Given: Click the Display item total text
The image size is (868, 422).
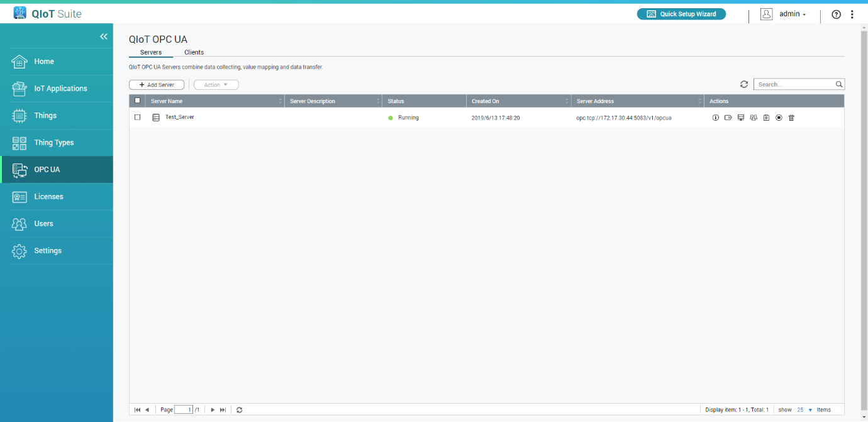Looking at the screenshot, I should click(x=737, y=410).
